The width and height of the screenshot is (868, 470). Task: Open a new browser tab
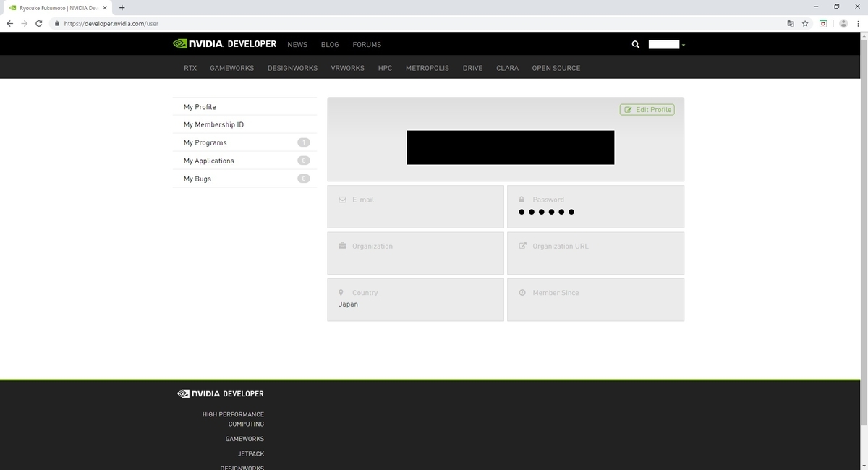(122, 7)
